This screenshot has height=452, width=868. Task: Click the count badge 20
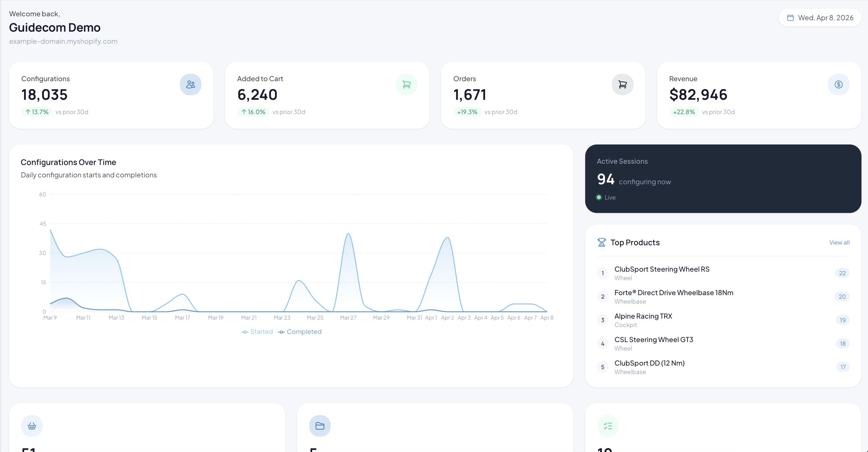point(842,297)
